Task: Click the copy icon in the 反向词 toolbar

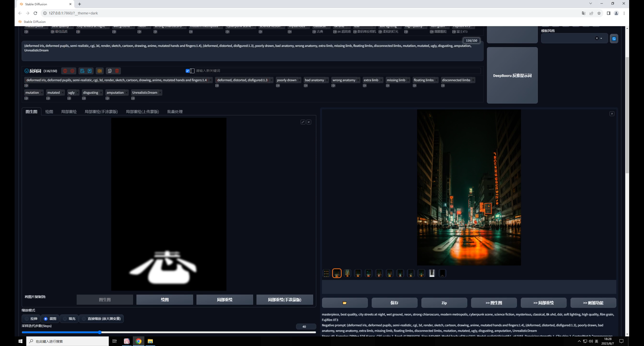Action: tap(110, 71)
